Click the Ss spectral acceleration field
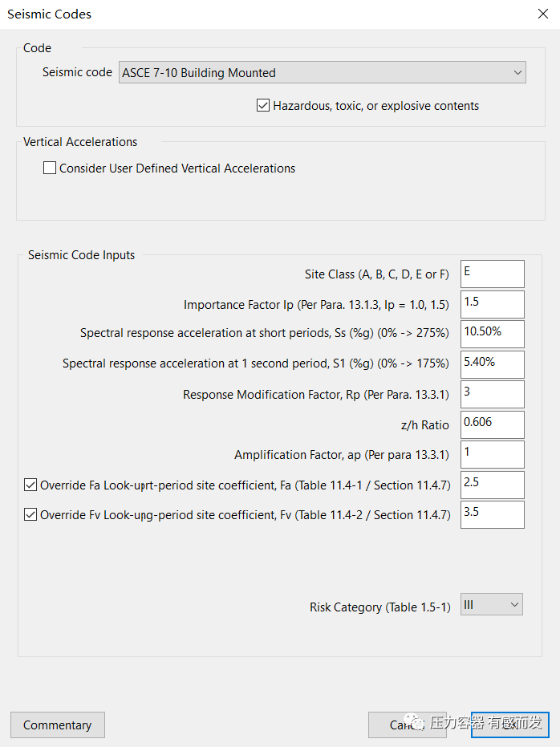This screenshot has width=560, height=747. click(x=492, y=334)
